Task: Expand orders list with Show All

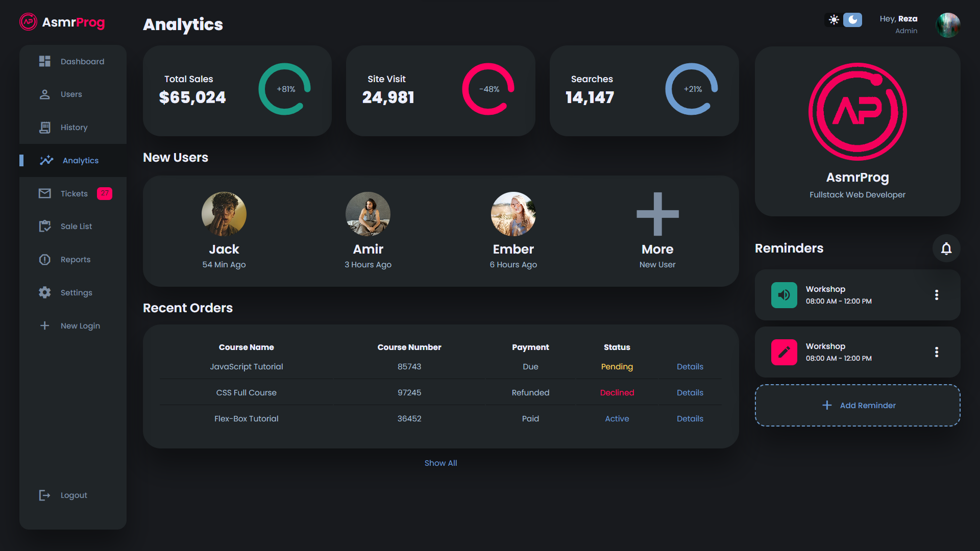Action: 440,463
